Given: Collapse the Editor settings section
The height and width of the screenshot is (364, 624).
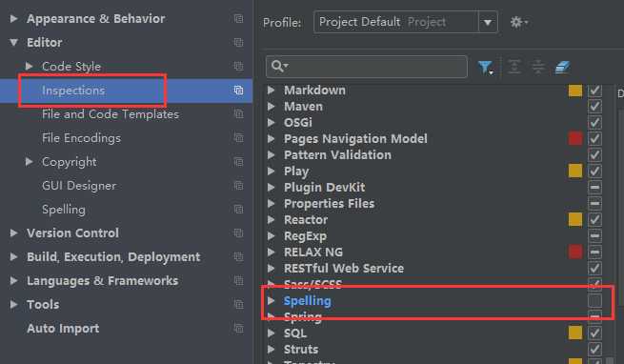Looking at the screenshot, I should 13,42.
